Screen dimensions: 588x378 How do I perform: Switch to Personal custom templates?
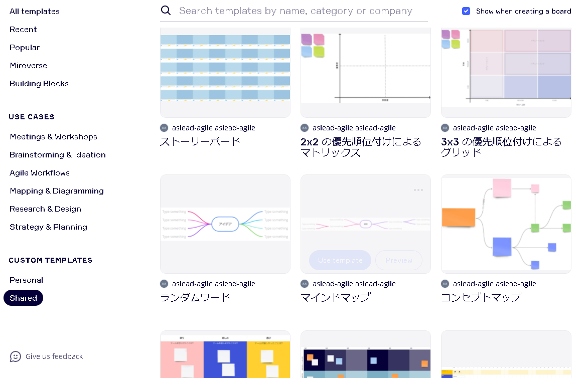26,280
